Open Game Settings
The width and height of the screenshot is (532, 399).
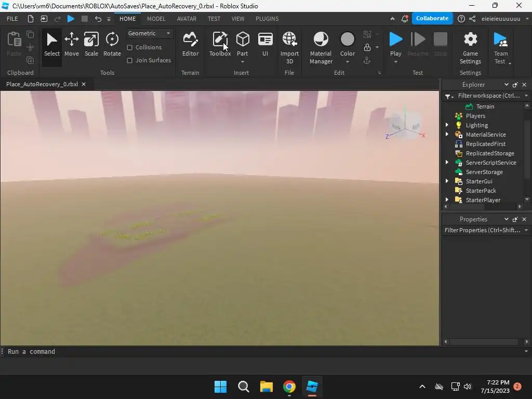pyautogui.click(x=470, y=47)
